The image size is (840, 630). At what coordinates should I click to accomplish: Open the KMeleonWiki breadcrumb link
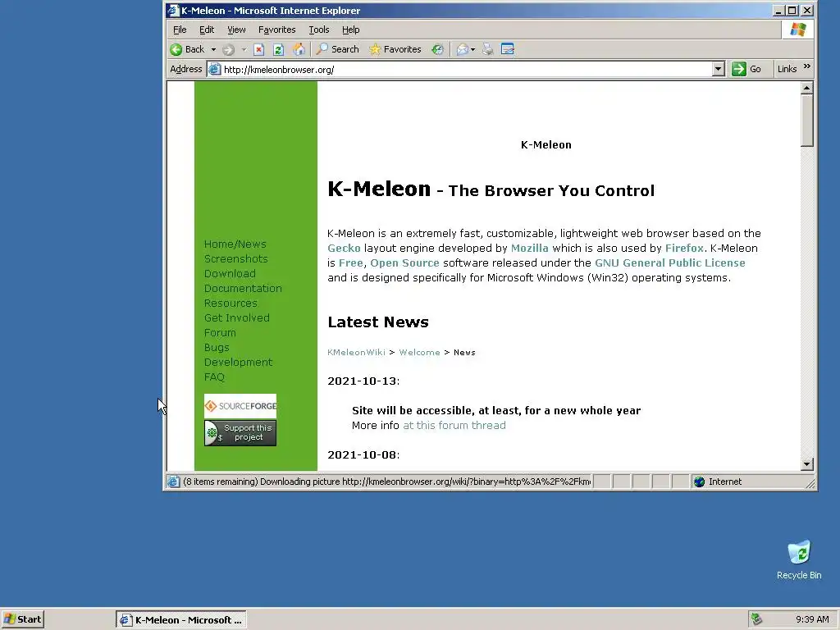pyautogui.click(x=356, y=353)
